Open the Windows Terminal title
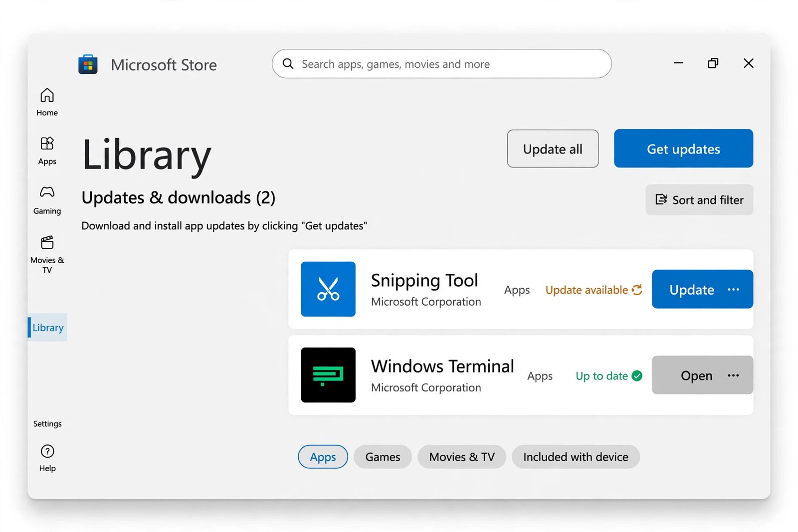 coord(442,366)
